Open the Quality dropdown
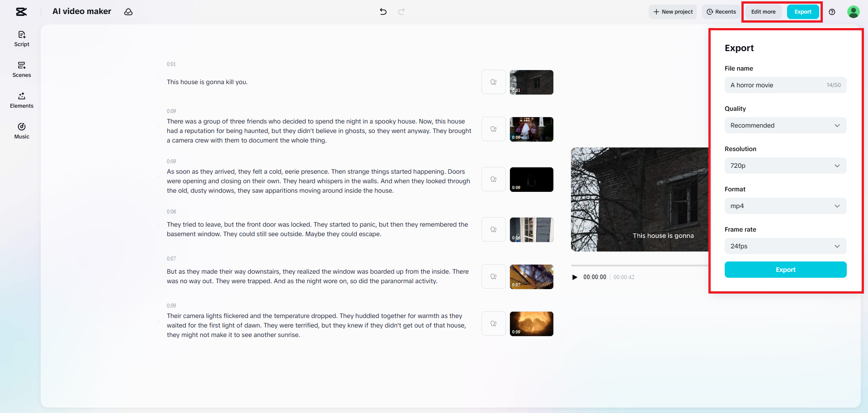Screen dimensions: 868x413 [x=785, y=125]
